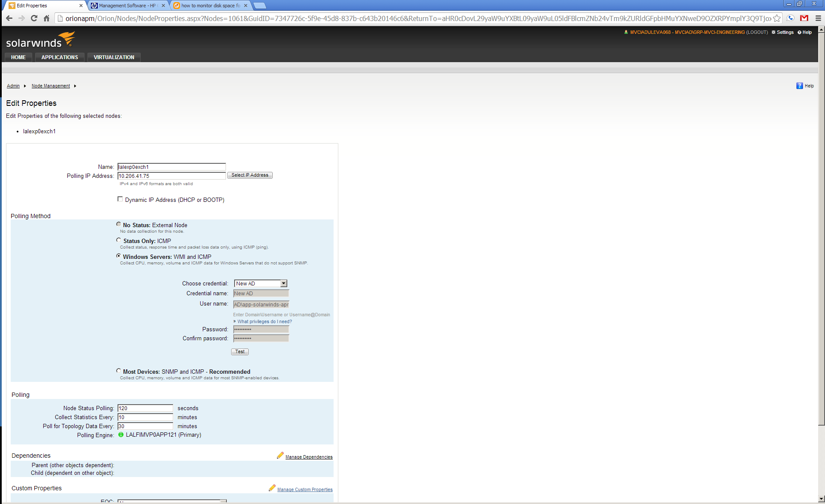Click the Node Status Polling field
The image size is (825, 504).
[145, 408]
